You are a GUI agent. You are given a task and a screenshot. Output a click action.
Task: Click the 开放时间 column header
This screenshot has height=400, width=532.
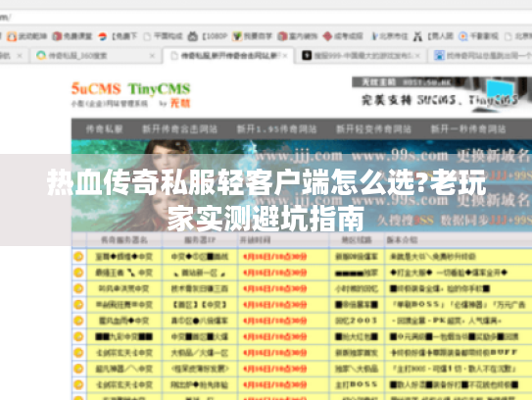[x=255, y=240]
